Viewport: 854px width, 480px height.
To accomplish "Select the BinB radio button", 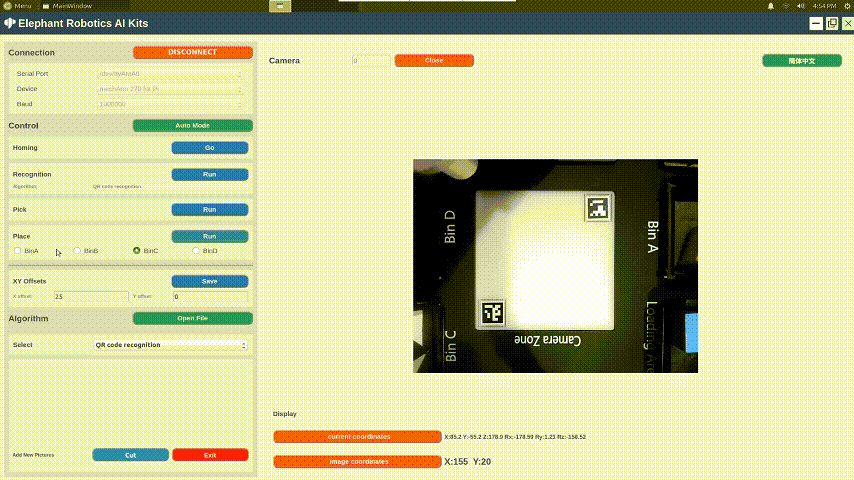I will (77, 251).
